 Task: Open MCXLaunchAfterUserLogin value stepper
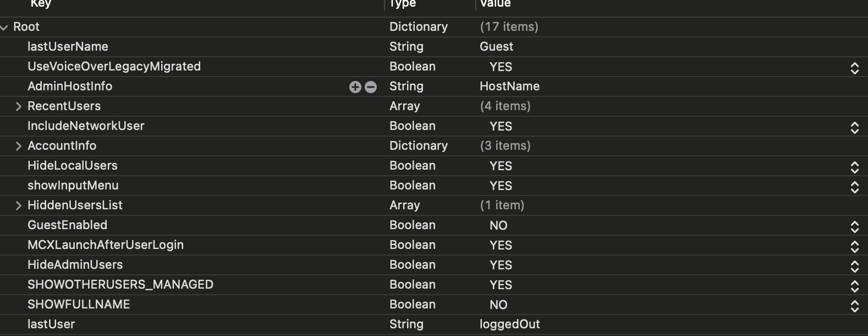pos(854,246)
